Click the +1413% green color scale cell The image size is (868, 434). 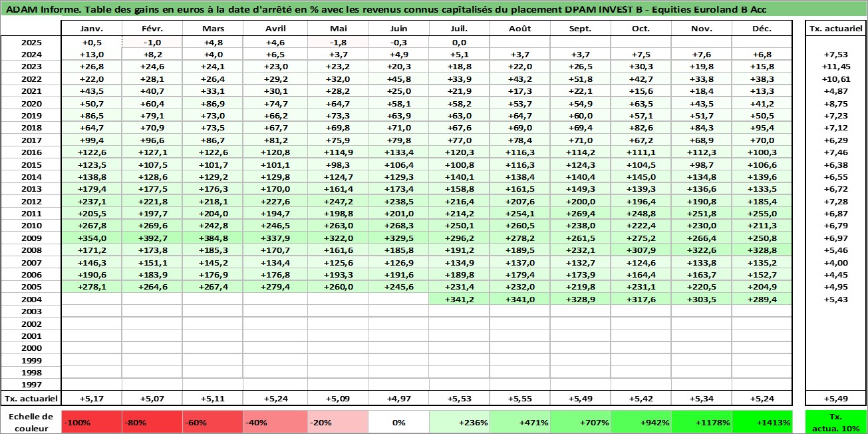(x=762, y=422)
